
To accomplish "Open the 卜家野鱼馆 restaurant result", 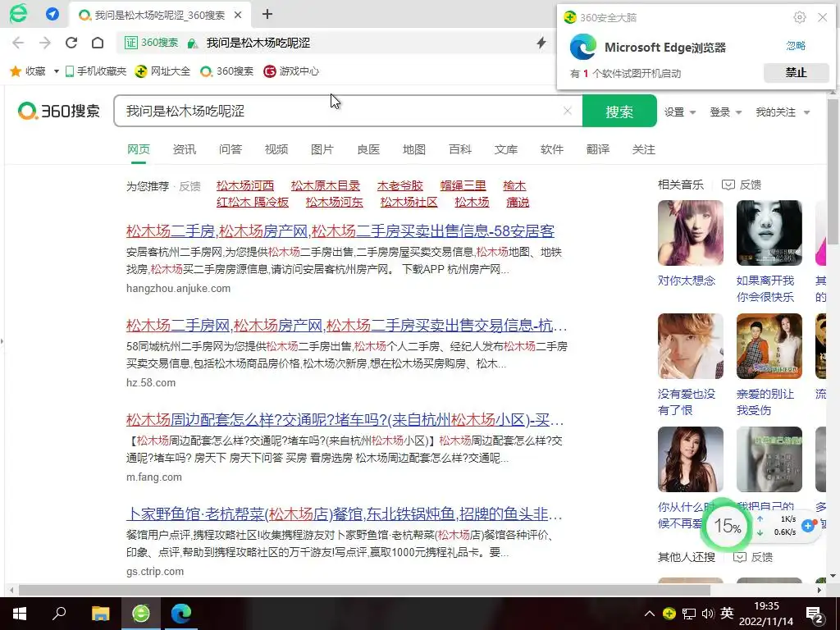I will point(344,514).
